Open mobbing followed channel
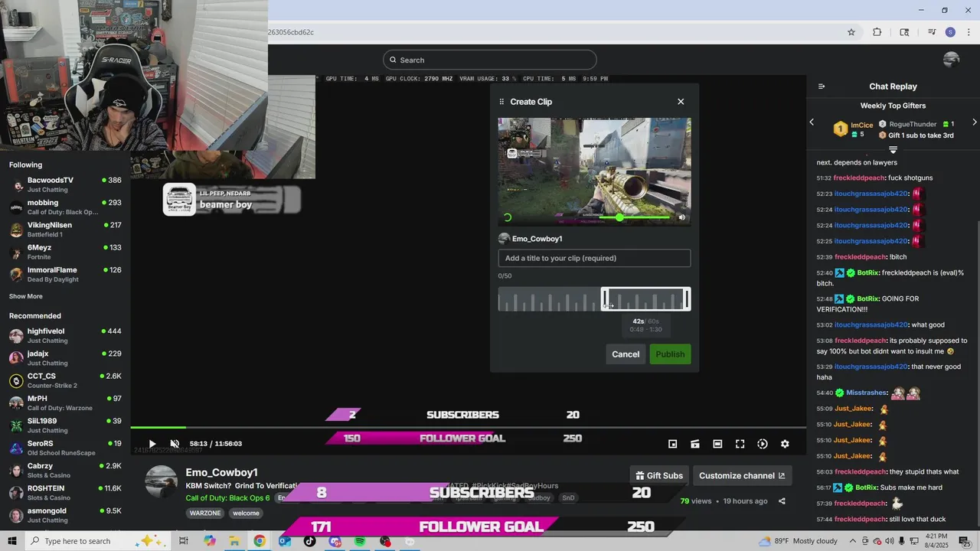Image resolution: width=980 pixels, height=551 pixels. tap(65, 207)
